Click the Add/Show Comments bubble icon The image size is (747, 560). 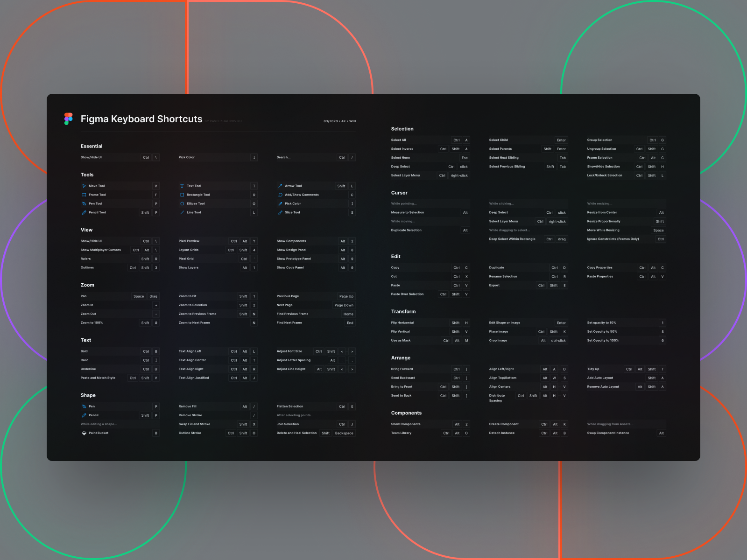tap(280, 195)
